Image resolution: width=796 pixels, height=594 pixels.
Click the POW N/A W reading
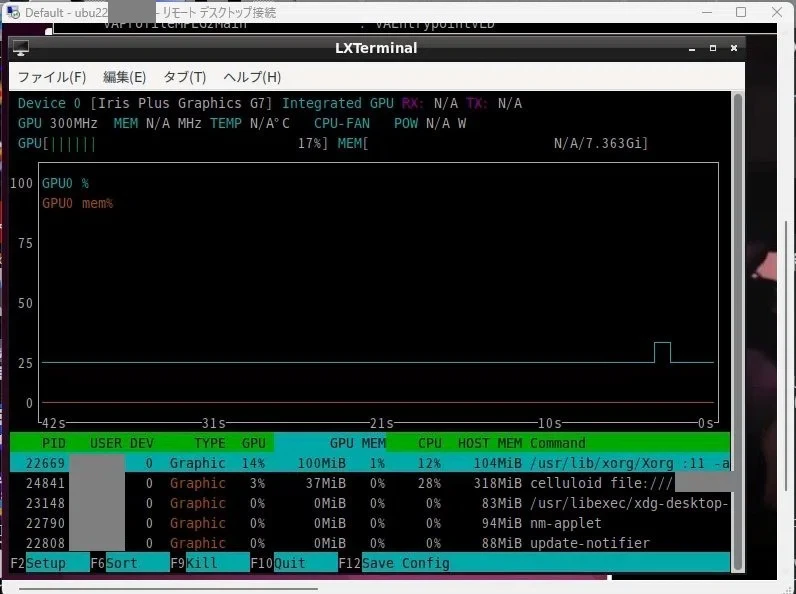(430, 123)
